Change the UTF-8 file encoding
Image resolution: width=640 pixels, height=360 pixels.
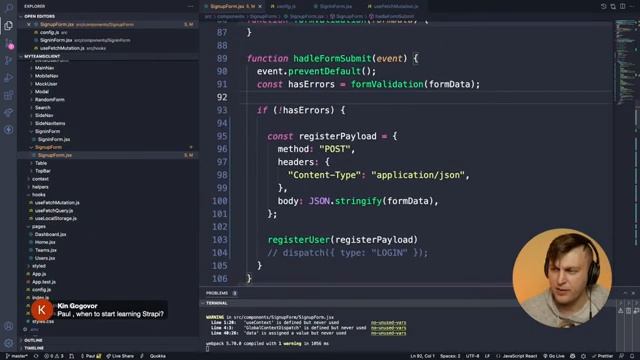[x=472, y=356]
